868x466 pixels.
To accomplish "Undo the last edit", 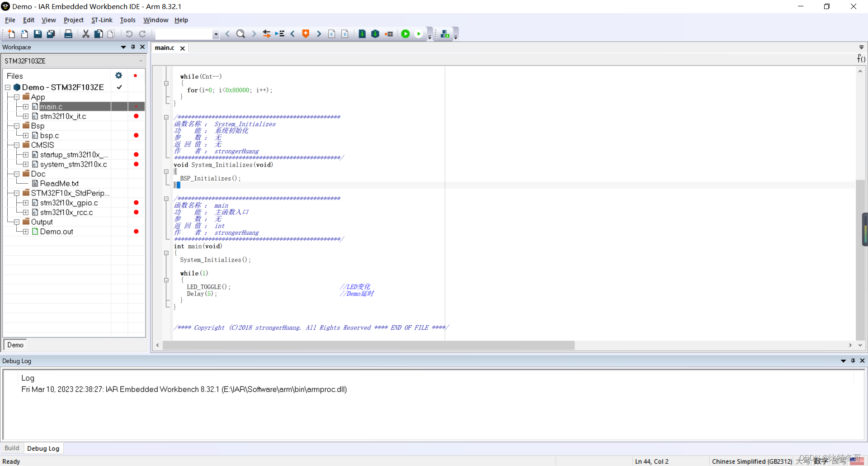I will 129,34.
